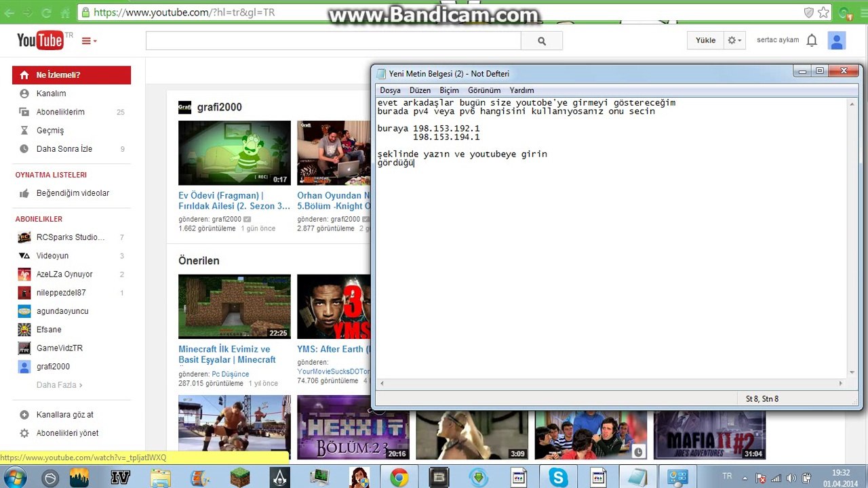Viewport: 868px width, 488px height.
Task: Switch to Google Chrome in taskbar
Action: [399, 478]
